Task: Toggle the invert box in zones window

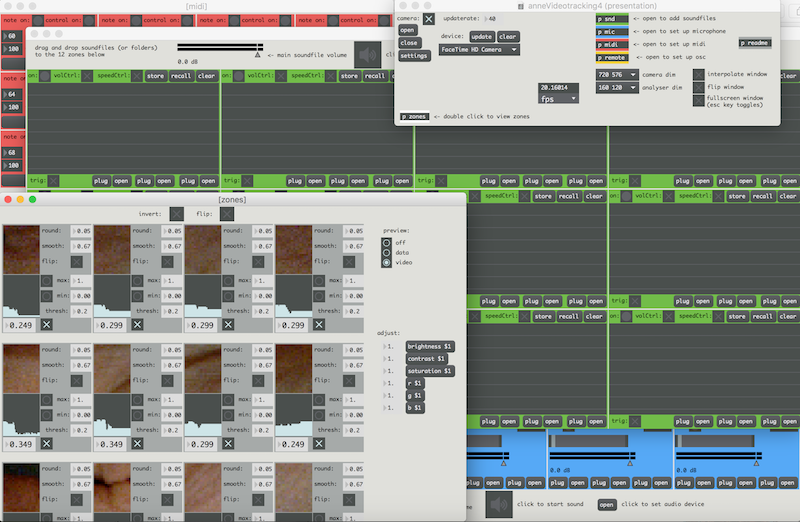Action: click(177, 214)
